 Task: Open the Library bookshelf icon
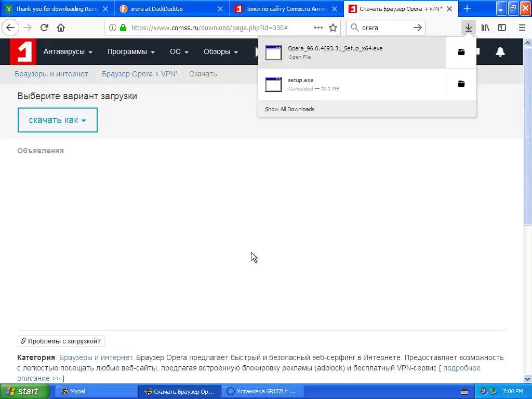[485, 28]
